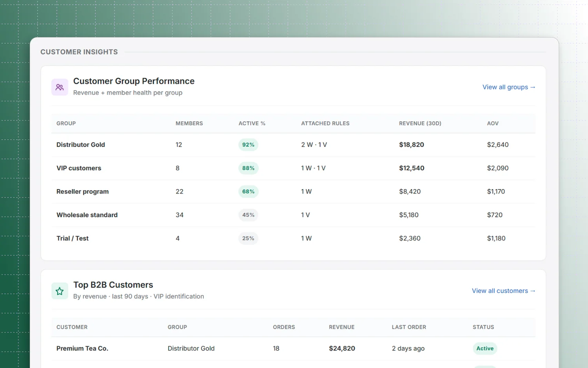The image size is (588, 368).
Task: Click the $5,180 revenue value
Action: [x=409, y=215]
